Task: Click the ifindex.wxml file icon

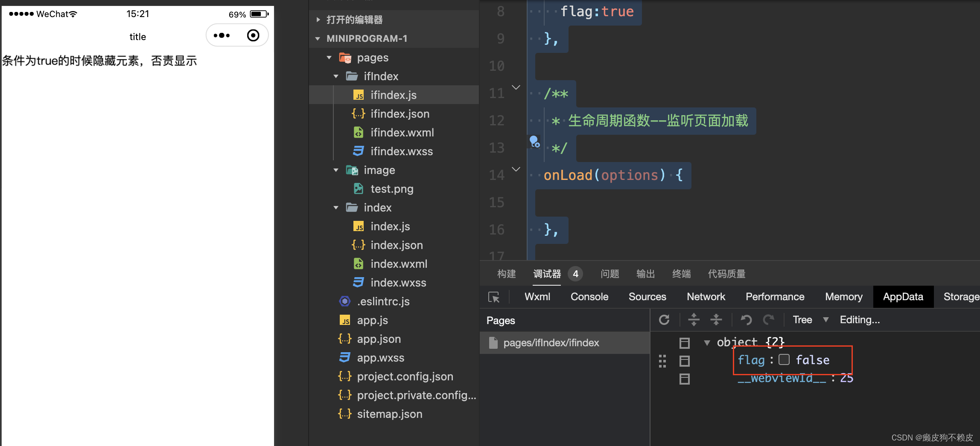Action: 358,132
